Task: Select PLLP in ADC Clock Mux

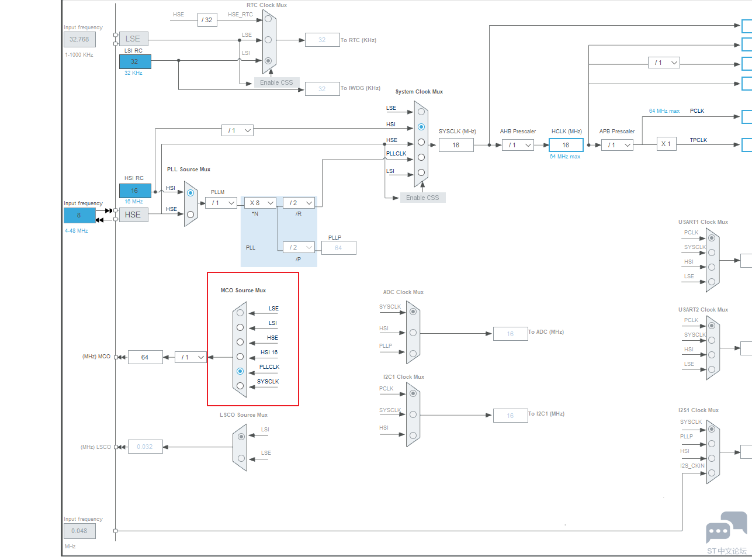Action: 413,354
